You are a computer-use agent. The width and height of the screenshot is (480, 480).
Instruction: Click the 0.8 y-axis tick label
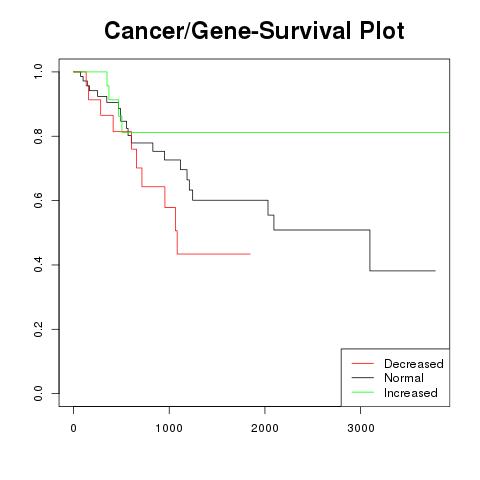(38, 136)
